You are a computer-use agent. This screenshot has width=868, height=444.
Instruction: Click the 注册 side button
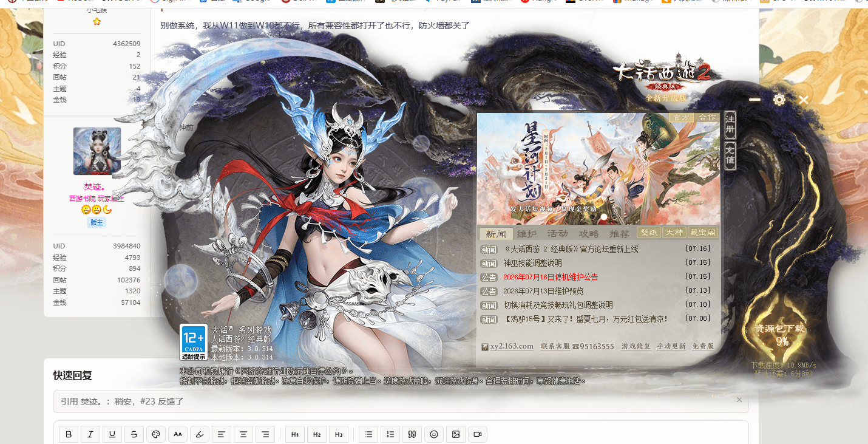[730, 125]
